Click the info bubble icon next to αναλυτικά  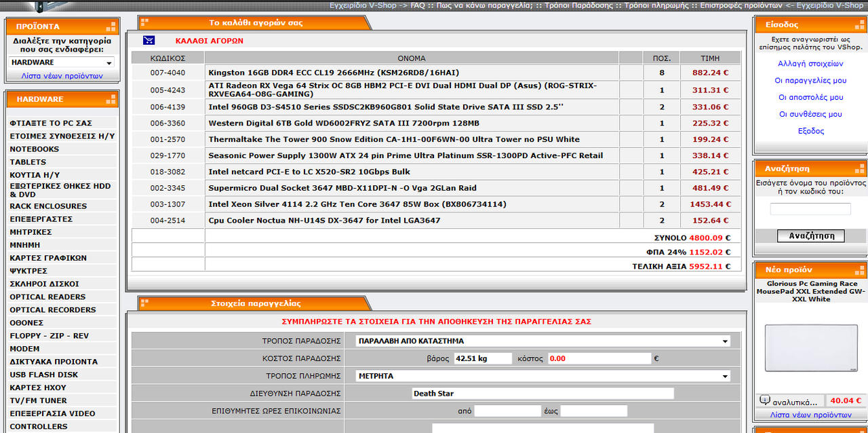click(765, 400)
